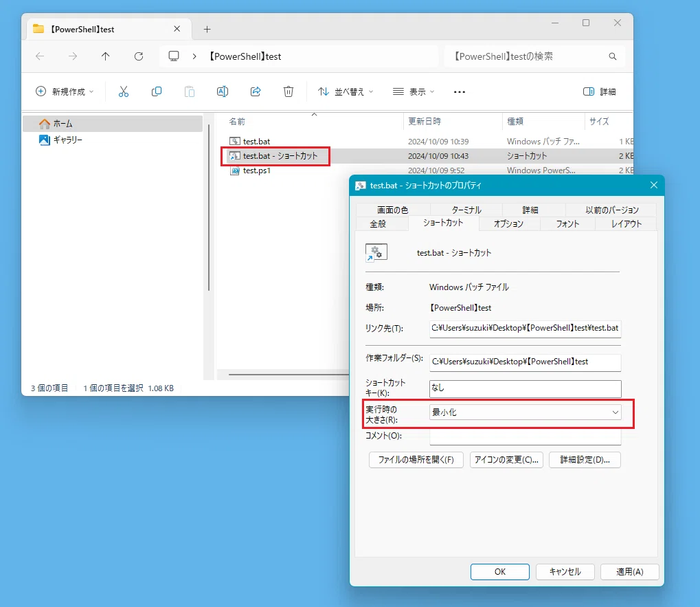The image size is (700, 607).
Task: Go forward with the right arrow
Action: click(x=73, y=56)
